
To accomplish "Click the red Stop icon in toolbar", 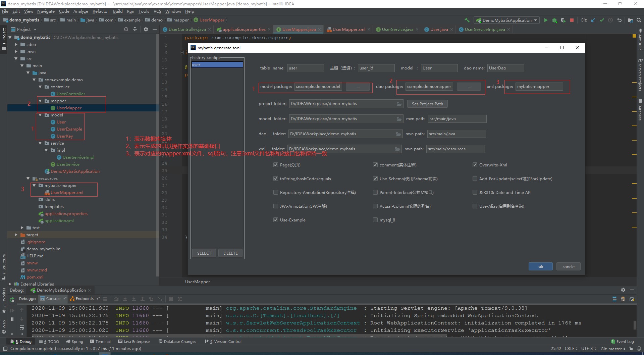I will point(572,20).
